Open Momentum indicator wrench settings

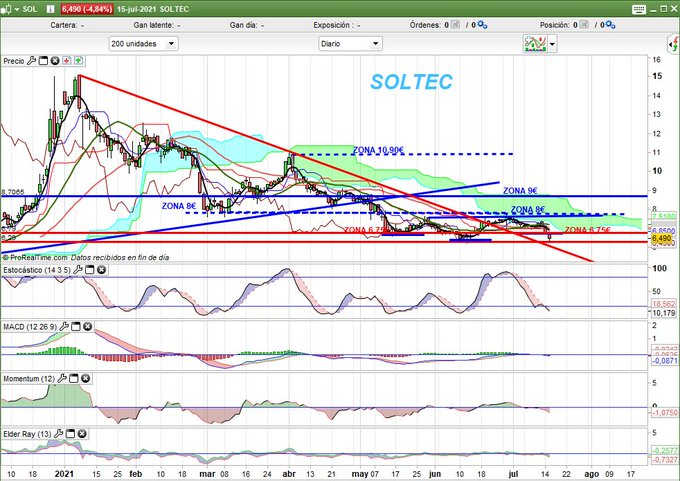[62, 379]
